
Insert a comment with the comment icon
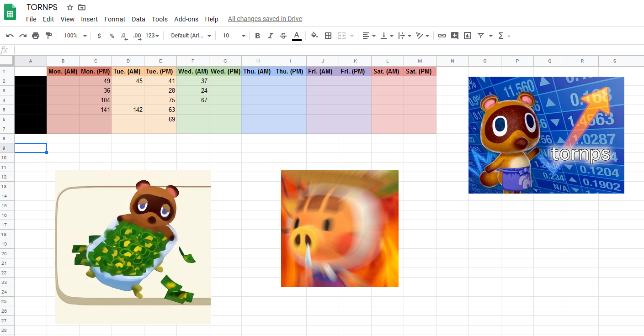click(455, 36)
